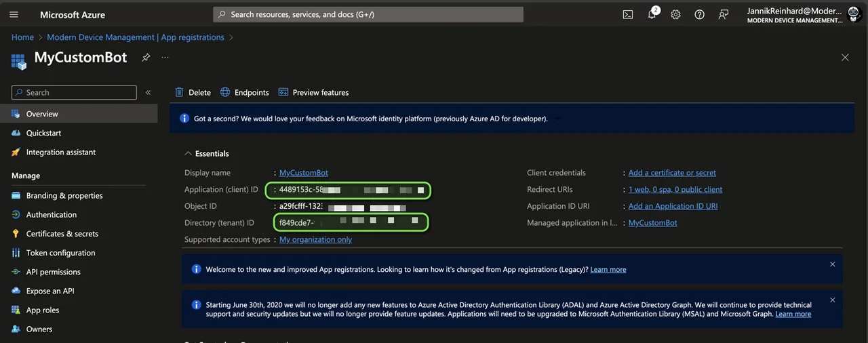Viewport: 868px width, 343px height.
Task: Open the redirect URIs link
Action: tap(675, 189)
